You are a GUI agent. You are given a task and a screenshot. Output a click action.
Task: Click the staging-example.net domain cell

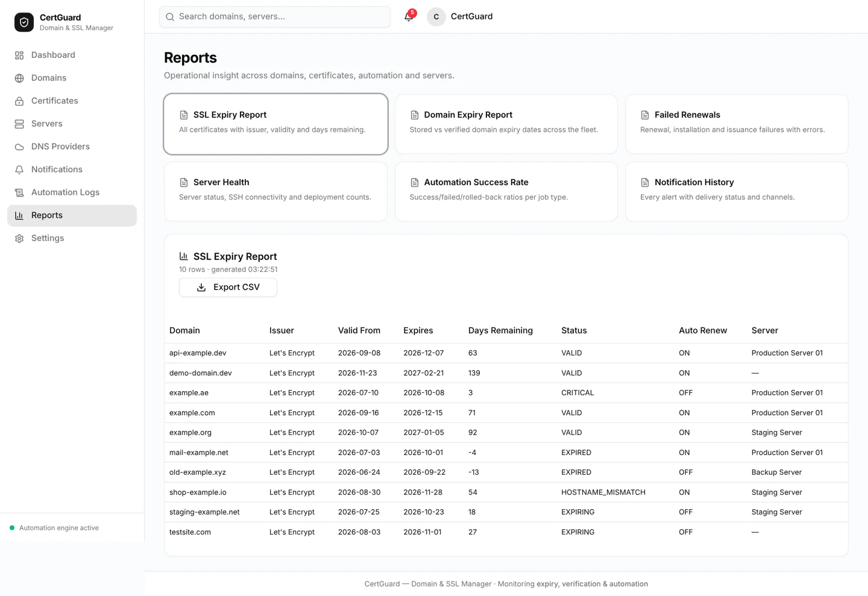204,512
